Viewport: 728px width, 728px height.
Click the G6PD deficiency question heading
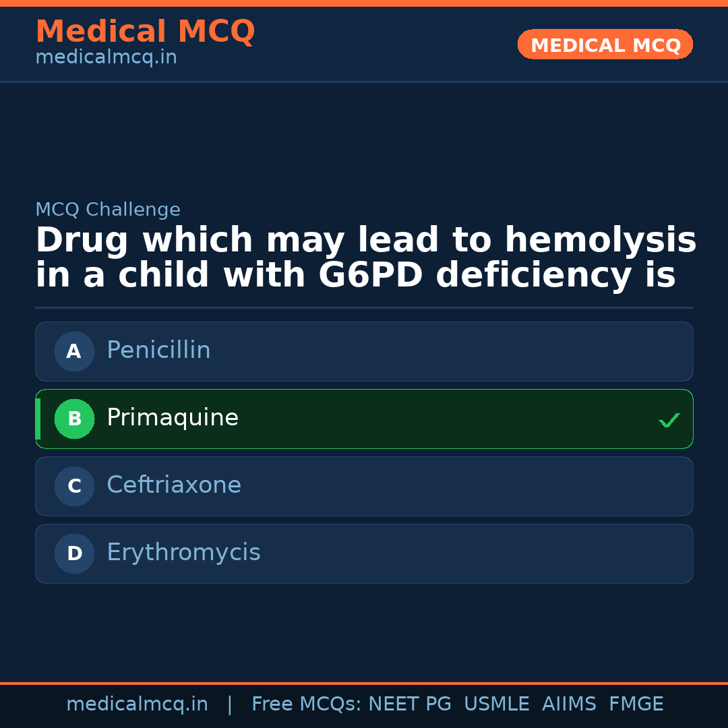click(365, 258)
